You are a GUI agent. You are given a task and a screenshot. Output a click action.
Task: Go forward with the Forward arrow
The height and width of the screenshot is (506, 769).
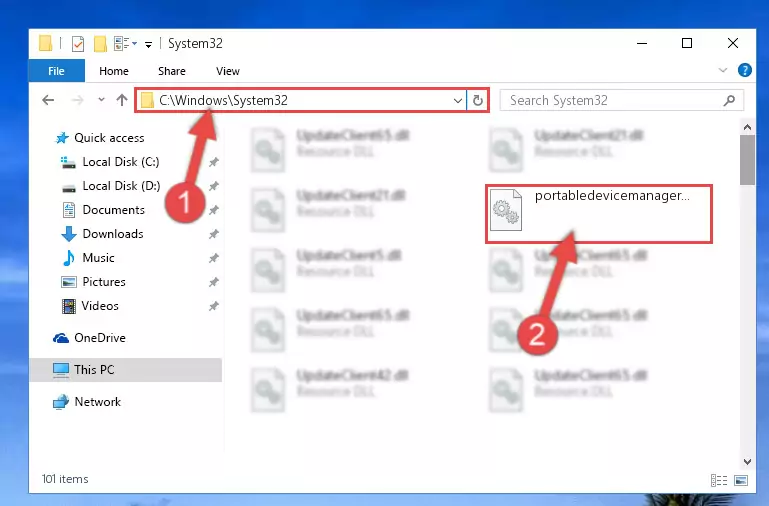(x=77, y=101)
